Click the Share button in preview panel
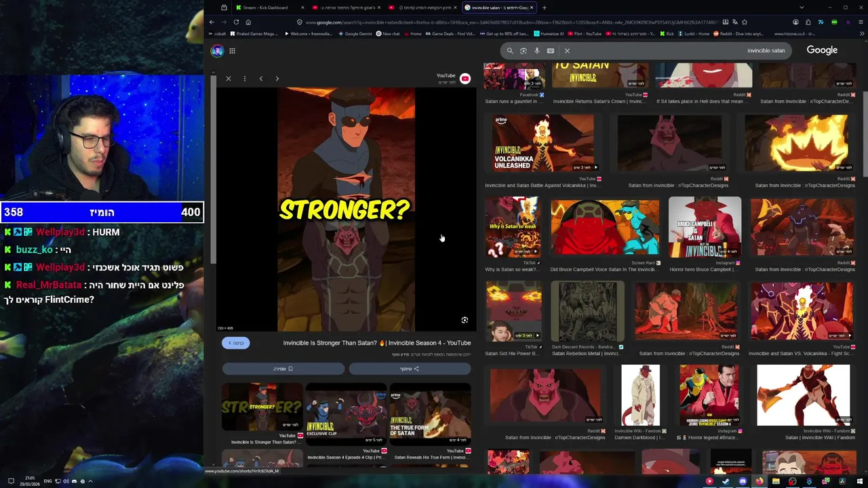Viewport: 868px width, 488px height. pos(410,369)
